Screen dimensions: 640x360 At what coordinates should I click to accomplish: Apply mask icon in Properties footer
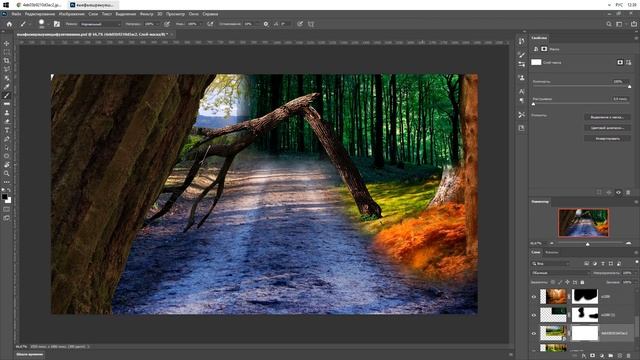click(x=609, y=192)
